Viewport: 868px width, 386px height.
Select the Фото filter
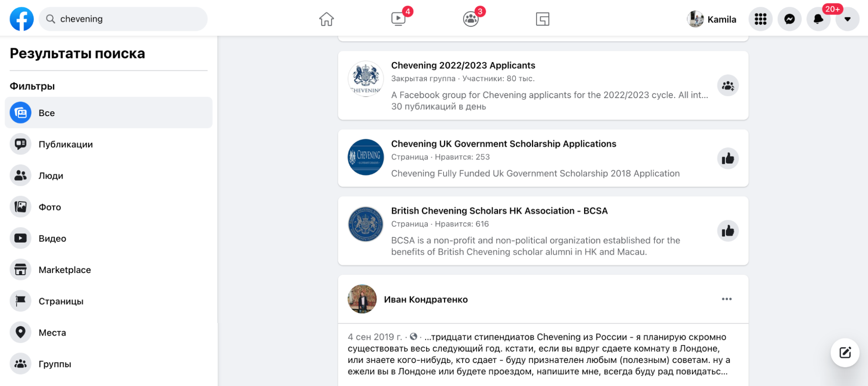tap(109, 207)
